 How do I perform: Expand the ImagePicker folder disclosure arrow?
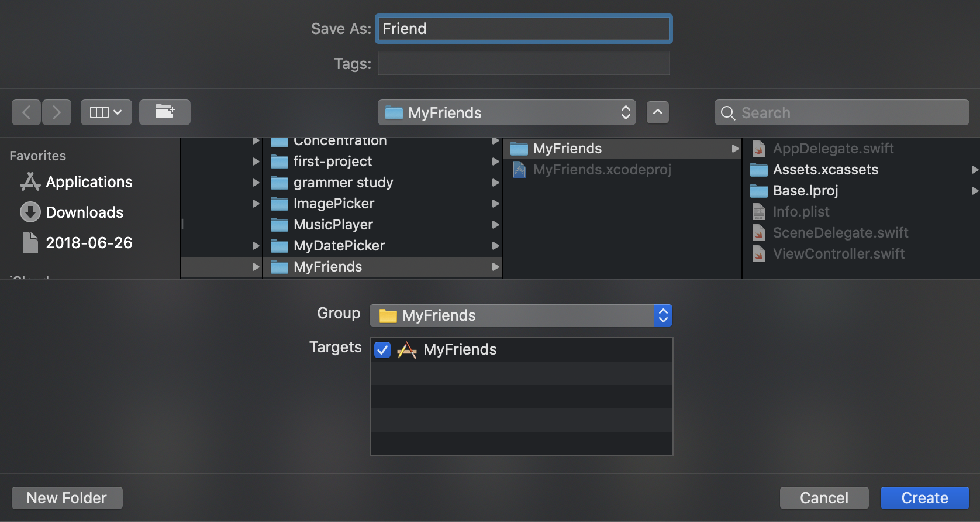coord(495,204)
